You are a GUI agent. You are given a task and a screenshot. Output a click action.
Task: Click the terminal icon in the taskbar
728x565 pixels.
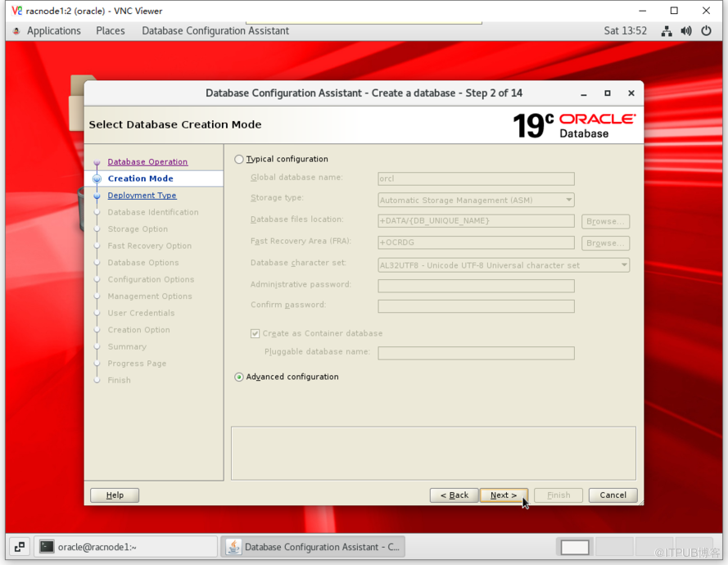coord(47,547)
